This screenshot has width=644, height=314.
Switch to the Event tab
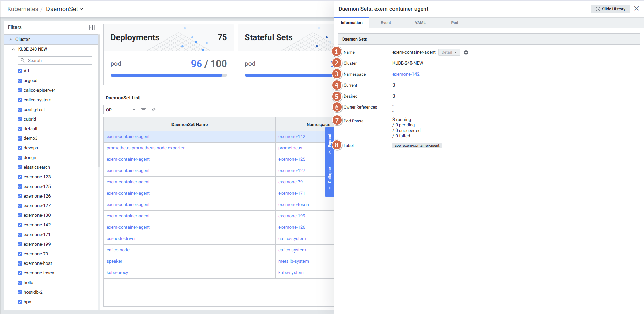[386, 23]
